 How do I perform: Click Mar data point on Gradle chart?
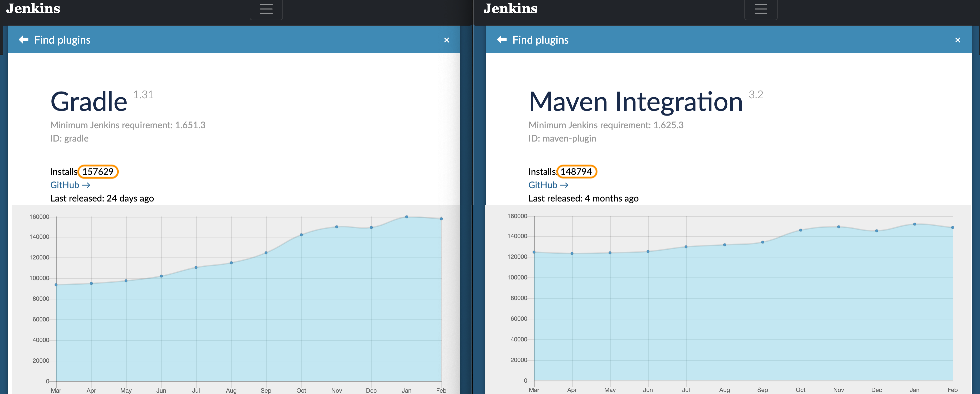click(56, 284)
